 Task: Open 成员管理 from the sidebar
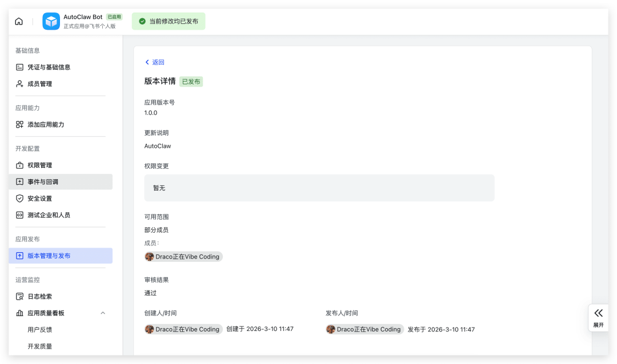pos(19,83)
